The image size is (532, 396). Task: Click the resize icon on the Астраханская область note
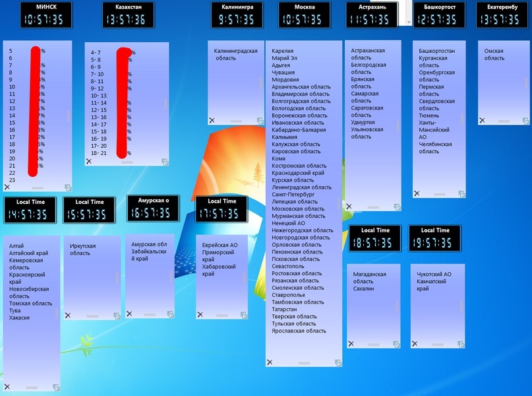click(397, 207)
